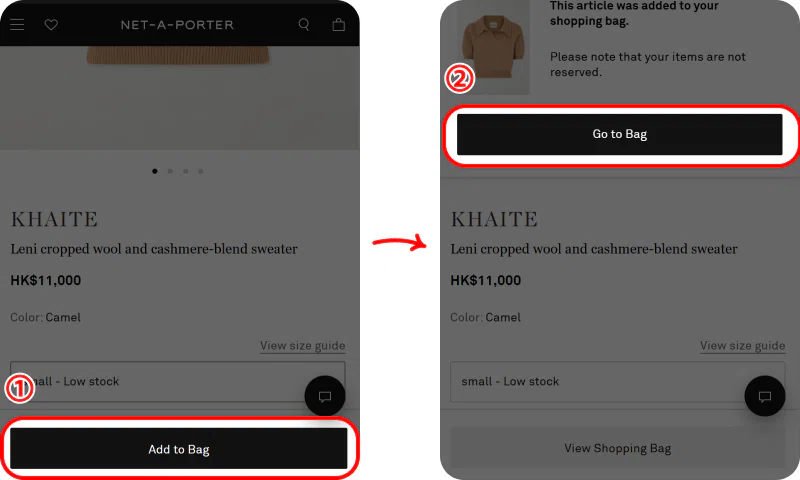
Task: Open shopping bag icon in header
Action: tap(339, 24)
